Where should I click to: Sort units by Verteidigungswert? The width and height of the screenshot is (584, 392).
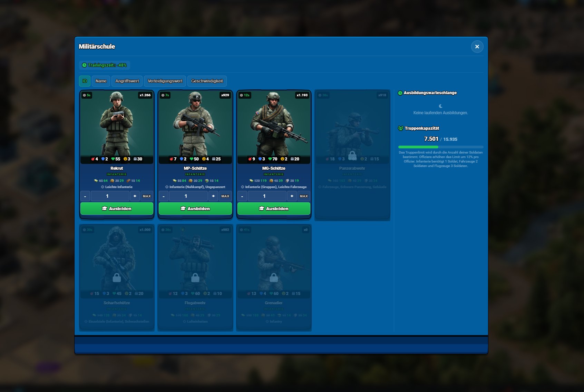coord(165,81)
